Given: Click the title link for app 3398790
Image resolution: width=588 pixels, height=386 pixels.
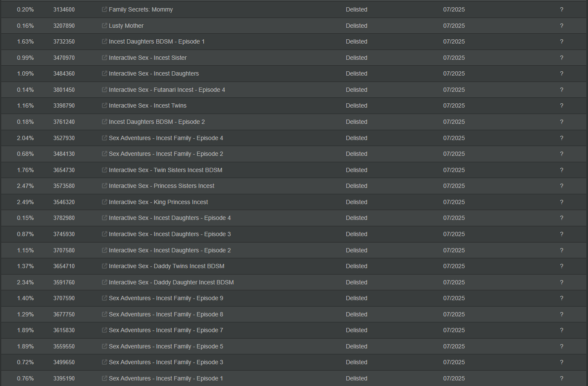Looking at the screenshot, I should [147, 105].
